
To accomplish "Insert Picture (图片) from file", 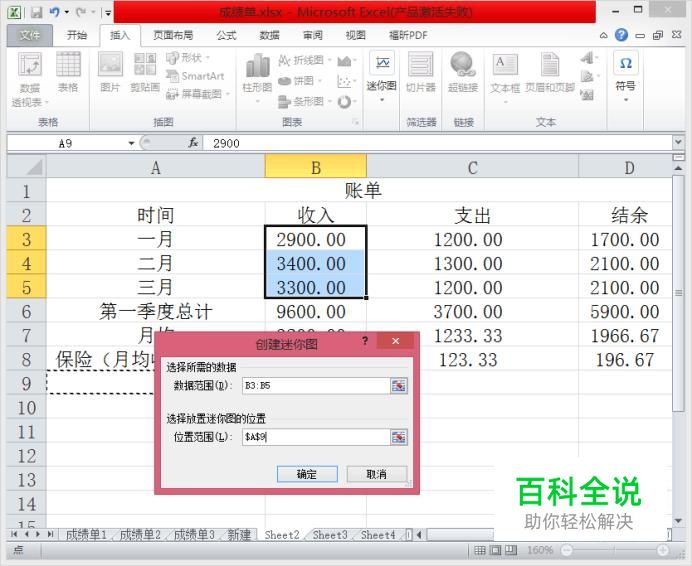I will (x=110, y=72).
